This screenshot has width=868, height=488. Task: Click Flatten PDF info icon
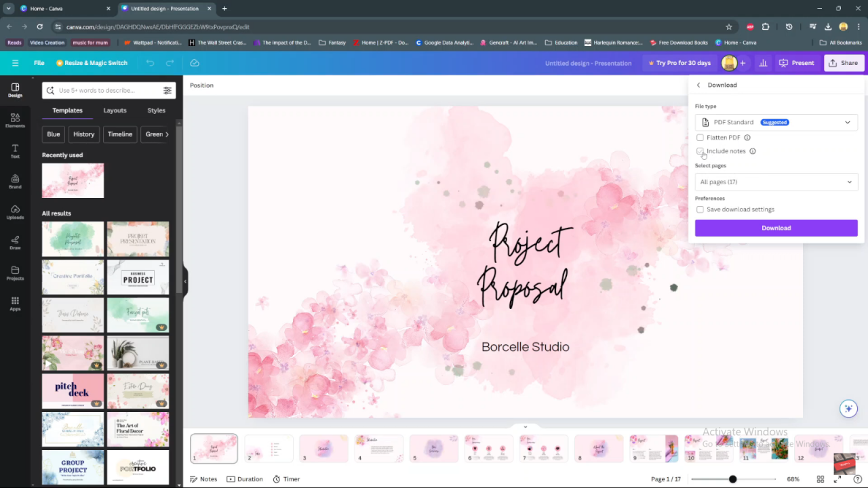(x=747, y=138)
